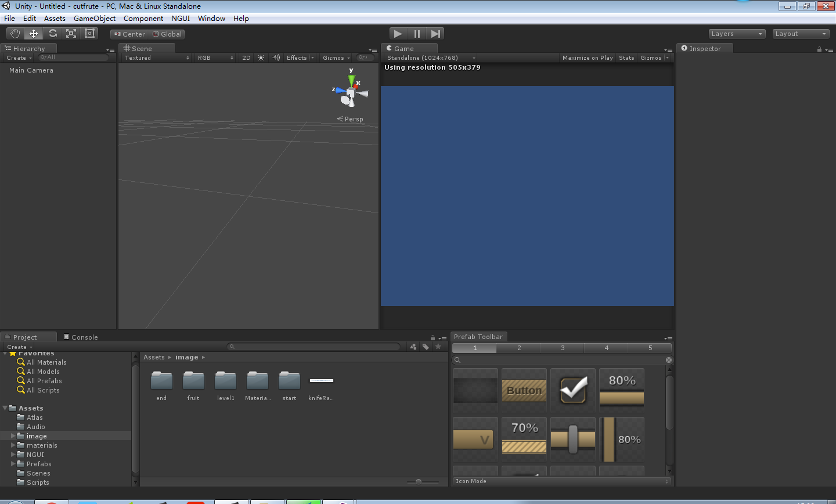This screenshot has height=504, width=836.
Task: Open Hierarchy Create dropdown
Action: 19,57
